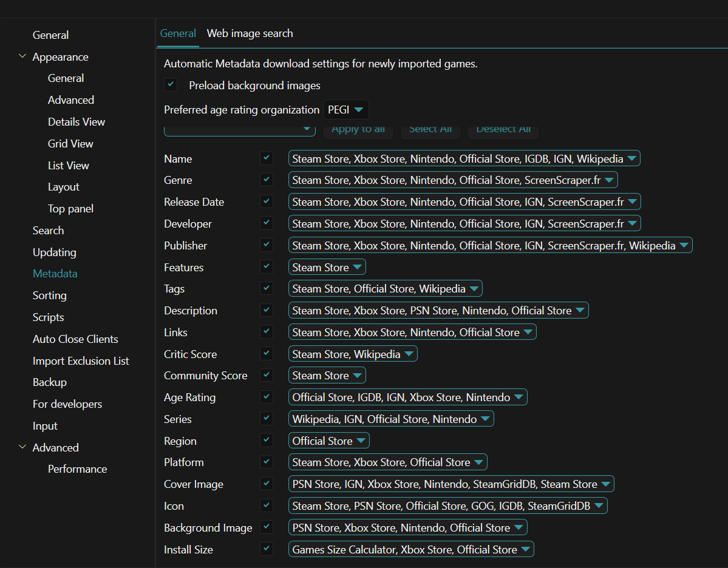Open Top panel settings
728x568 pixels.
[70, 209]
